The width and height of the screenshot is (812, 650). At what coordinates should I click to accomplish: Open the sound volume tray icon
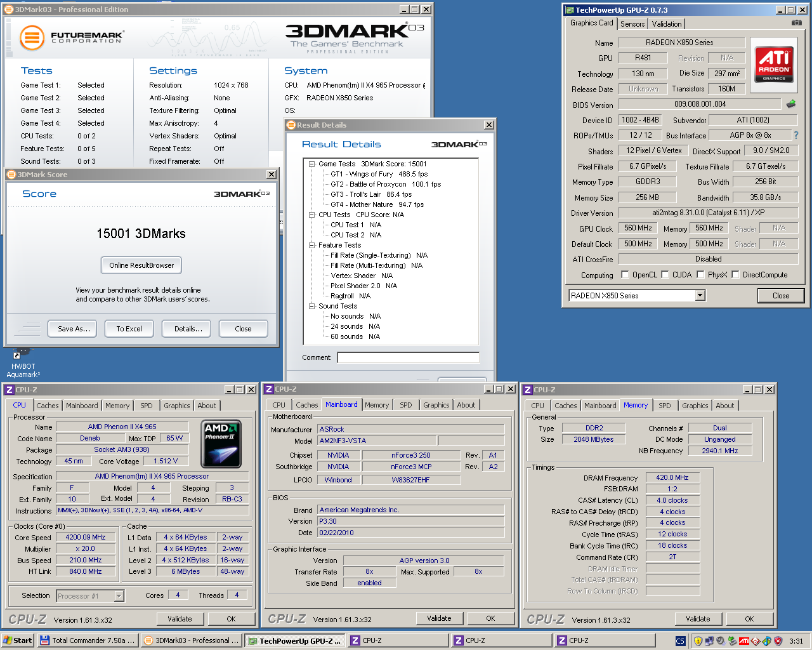pyautogui.click(x=721, y=641)
